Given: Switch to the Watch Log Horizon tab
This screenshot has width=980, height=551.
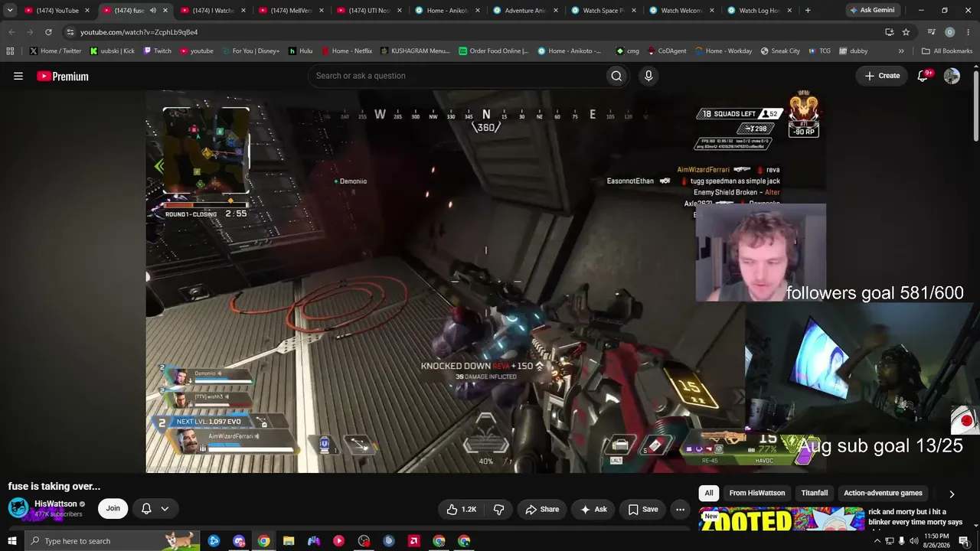Looking at the screenshot, I should click(x=759, y=11).
